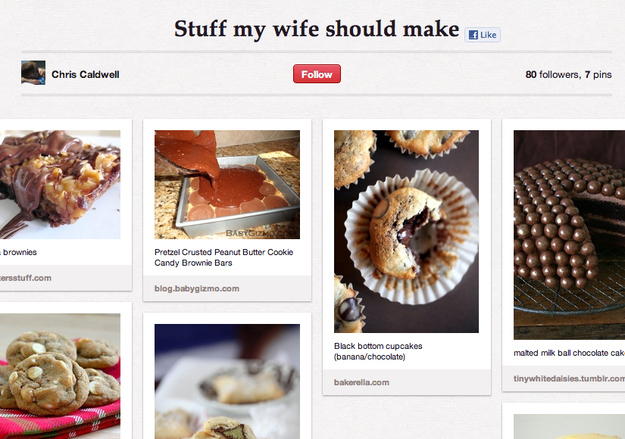Click the Pretzel Crusted Peanut Butter caption
625x439 pixels.
[224, 258]
